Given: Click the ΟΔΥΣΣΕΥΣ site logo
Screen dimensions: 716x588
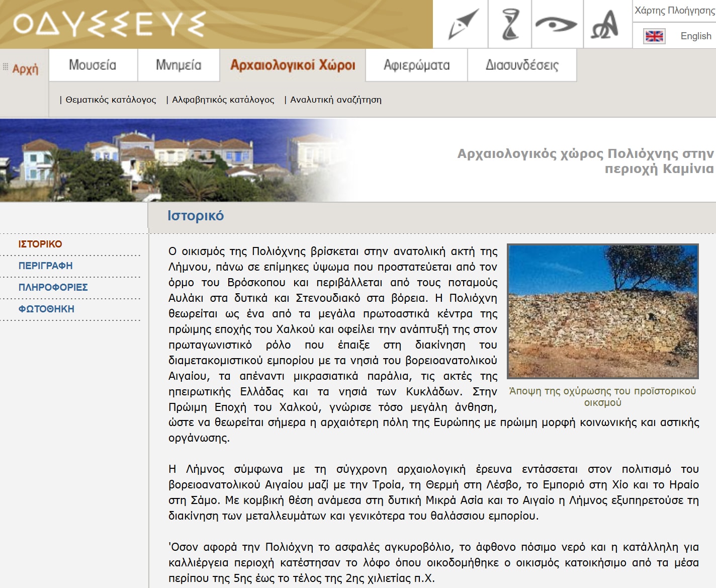Looking at the screenshot, I should tap(110, 24).
